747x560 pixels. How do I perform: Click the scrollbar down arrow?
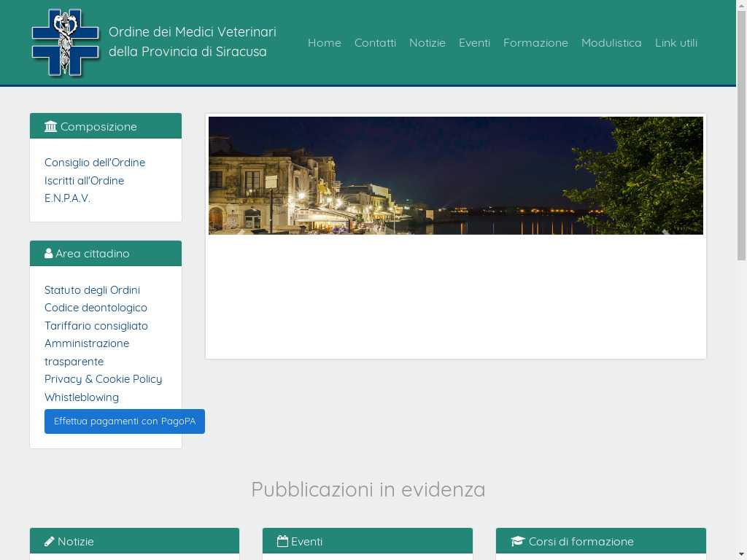(x=741, y=555)
